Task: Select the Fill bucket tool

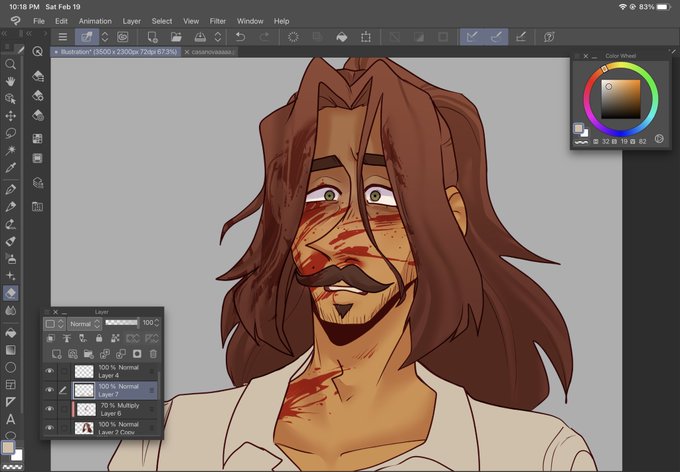Action: (10, 333)
